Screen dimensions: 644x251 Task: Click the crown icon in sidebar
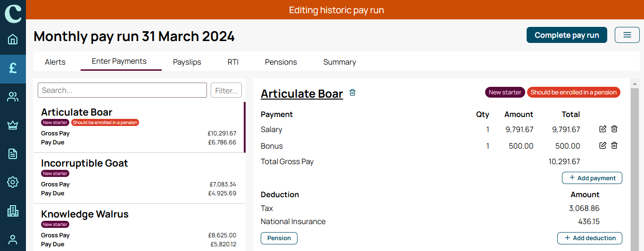13,125
